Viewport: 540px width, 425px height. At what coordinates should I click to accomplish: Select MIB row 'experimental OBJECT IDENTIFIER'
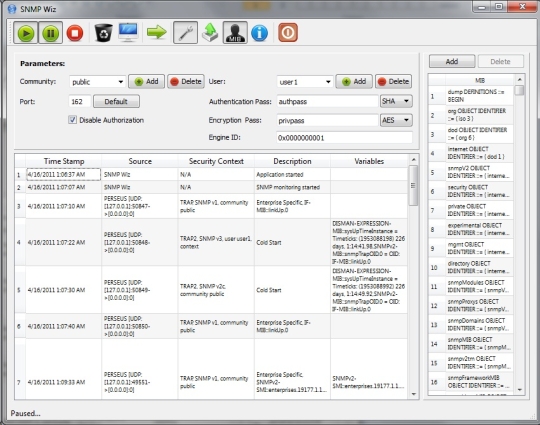479,229
